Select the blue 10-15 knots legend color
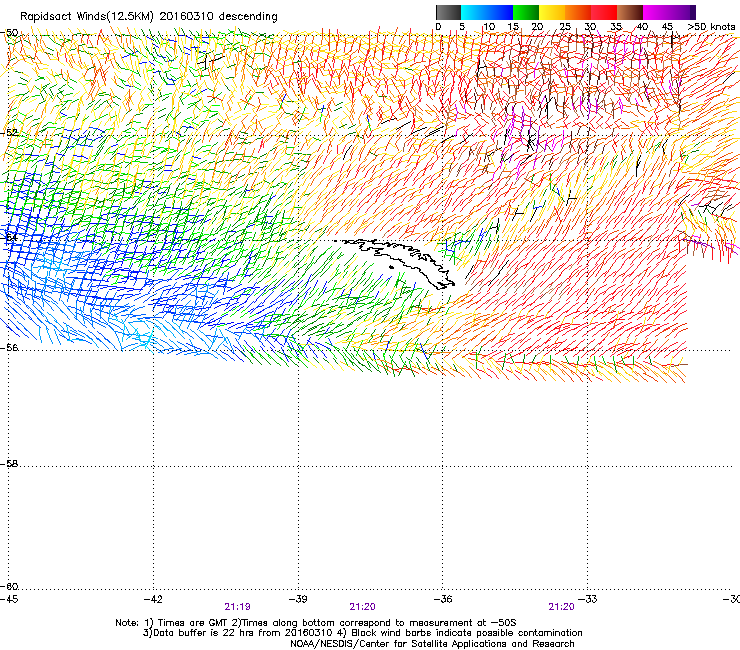This screenshot has width=740, height=650. 500,12
